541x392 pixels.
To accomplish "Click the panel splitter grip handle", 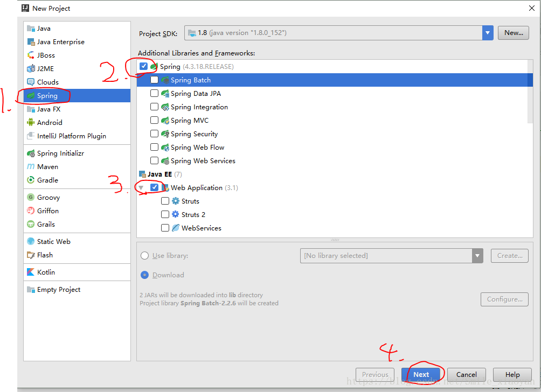I will (335, 240).
